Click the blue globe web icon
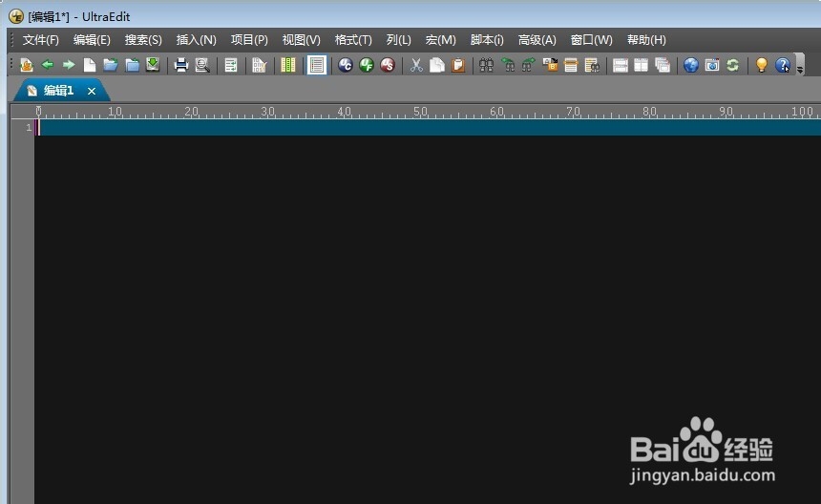This screenshot has height=504, width=821. point(691,65)
